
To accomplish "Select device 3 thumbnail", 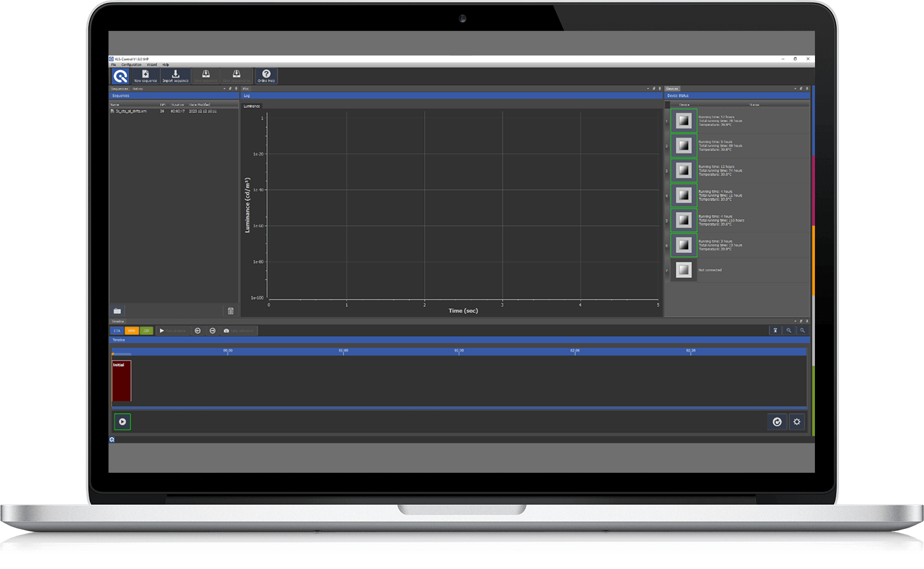I will (684, 171).
